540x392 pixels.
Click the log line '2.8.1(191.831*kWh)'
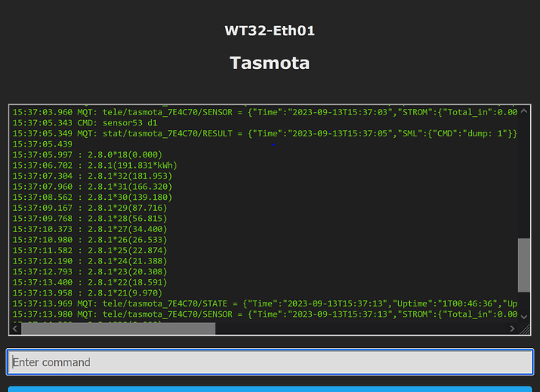(95, 165)
